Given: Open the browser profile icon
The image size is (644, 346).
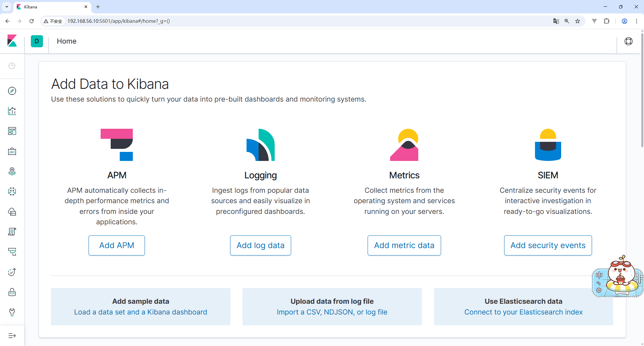Looking at the screenshot, I should tap(625, 21).
